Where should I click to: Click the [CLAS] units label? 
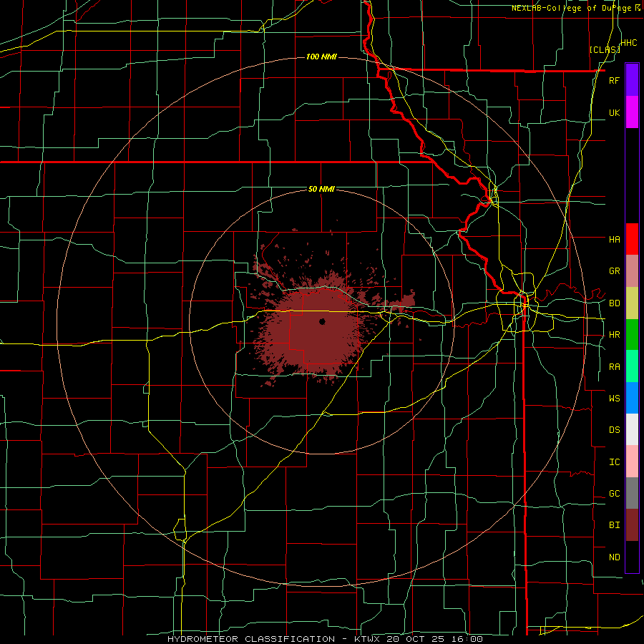[605, 50]
